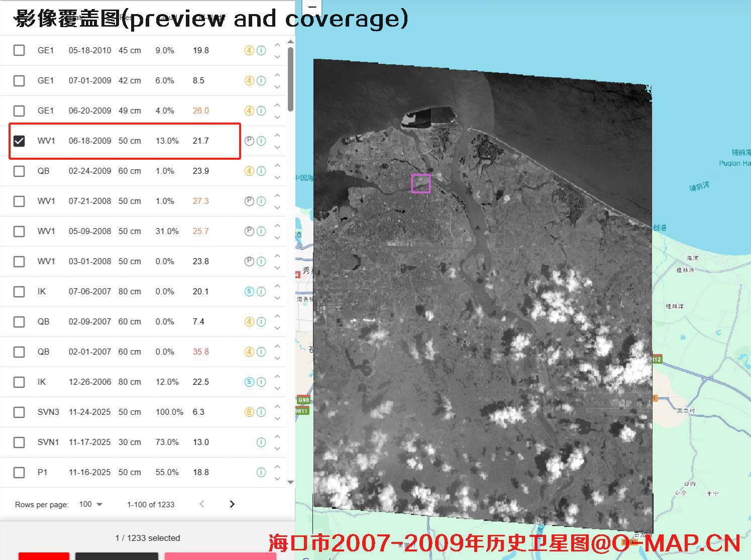Open info icon for QB 02-24-2009 row
The height and width of the screenshot is (560, 751).
click(x=261, y=171)
